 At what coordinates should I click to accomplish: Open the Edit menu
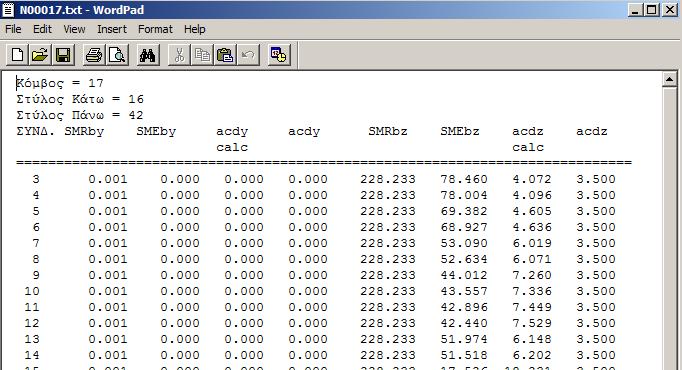point(42,29)
